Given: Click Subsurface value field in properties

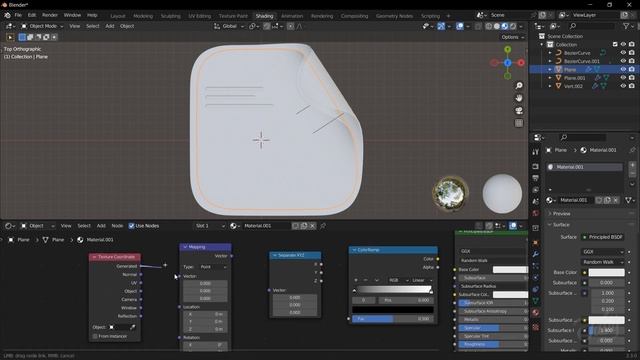Looking at the screenshot, I should pos(606,282).
